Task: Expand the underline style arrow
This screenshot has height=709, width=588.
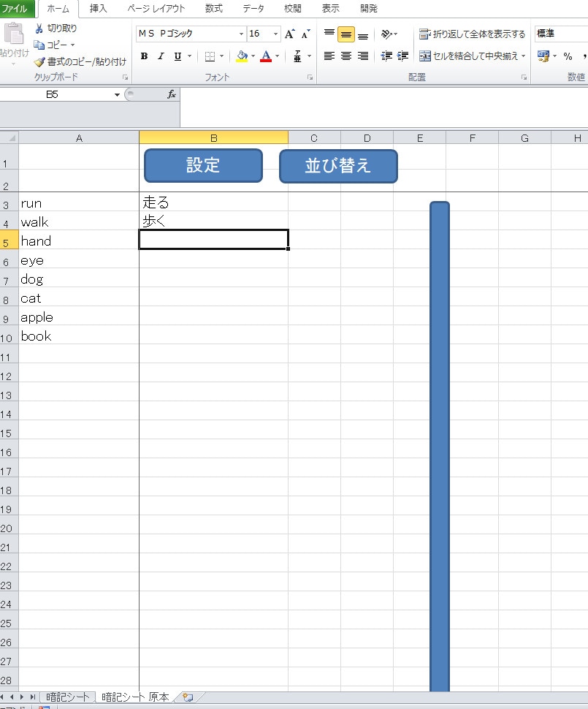Action: pyautogui.click(x=189, y=56)
